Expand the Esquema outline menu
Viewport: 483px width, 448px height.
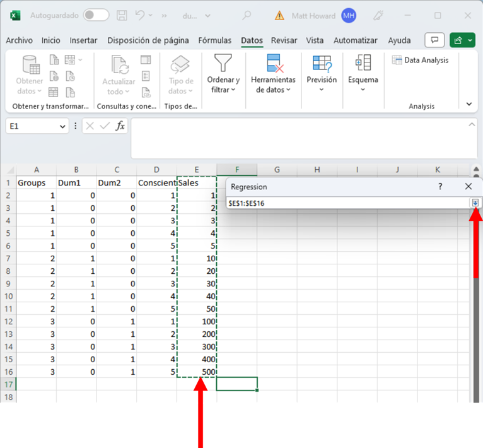pyautogui.click(x=363, y=74)
